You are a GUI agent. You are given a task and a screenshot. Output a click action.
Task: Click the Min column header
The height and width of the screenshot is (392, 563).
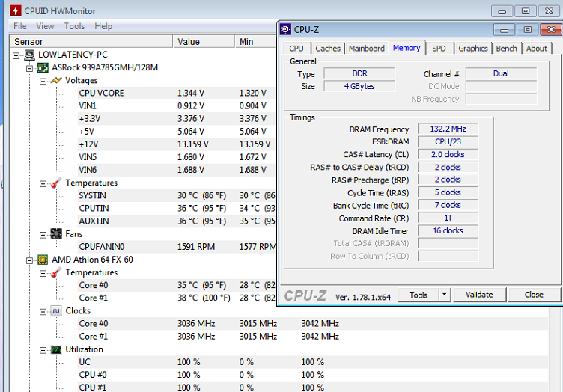coord(255,42)
